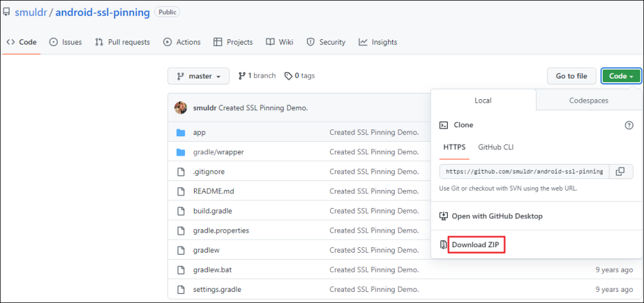Open the README.md file

(x=213, y=191)
